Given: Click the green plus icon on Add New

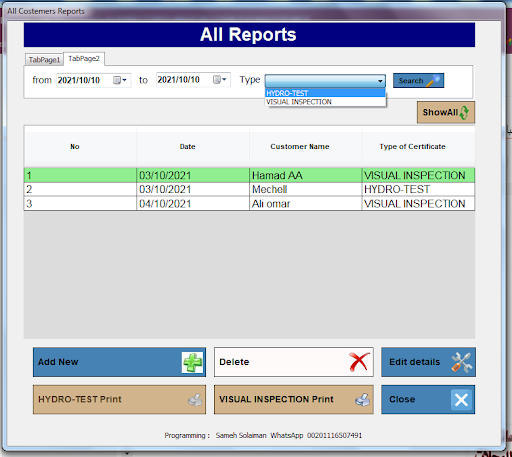Looking at the screenshot, I should 193,362.
